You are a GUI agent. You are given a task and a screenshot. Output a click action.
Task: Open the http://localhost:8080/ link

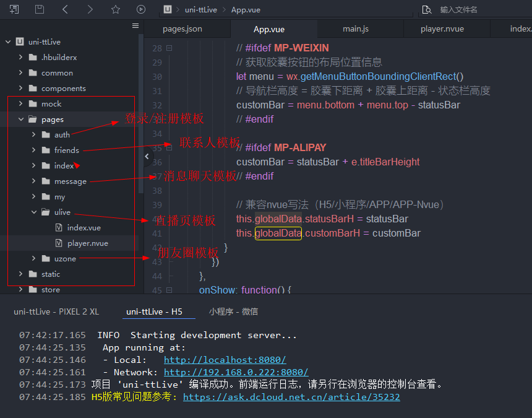[x=225, y=360]
